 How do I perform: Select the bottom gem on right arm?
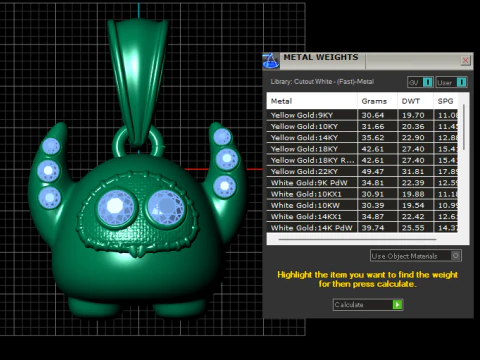point(224,186)
